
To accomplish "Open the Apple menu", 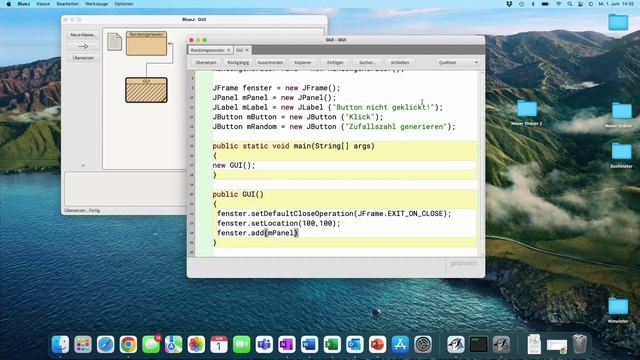I will pyautogui.click(x=9, y=4).
